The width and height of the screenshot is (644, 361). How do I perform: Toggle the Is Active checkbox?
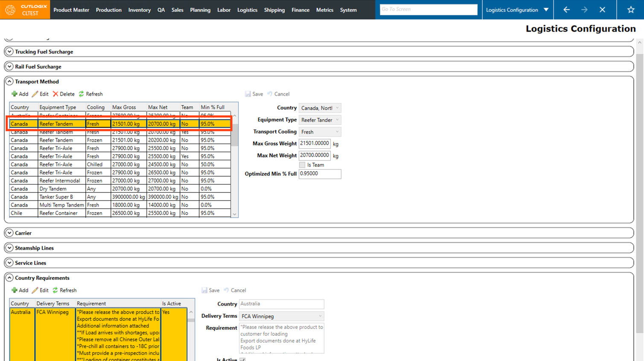point(242,360)
